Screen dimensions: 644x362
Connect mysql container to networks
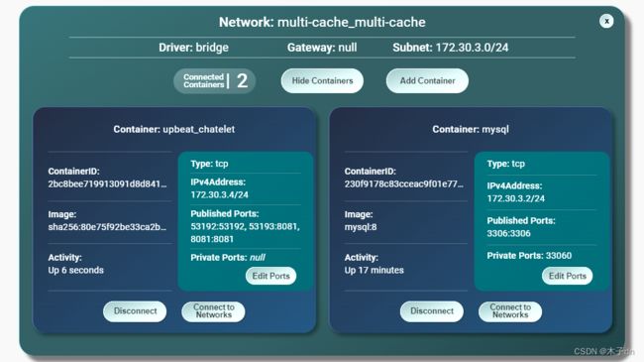(x=510, y=311)
